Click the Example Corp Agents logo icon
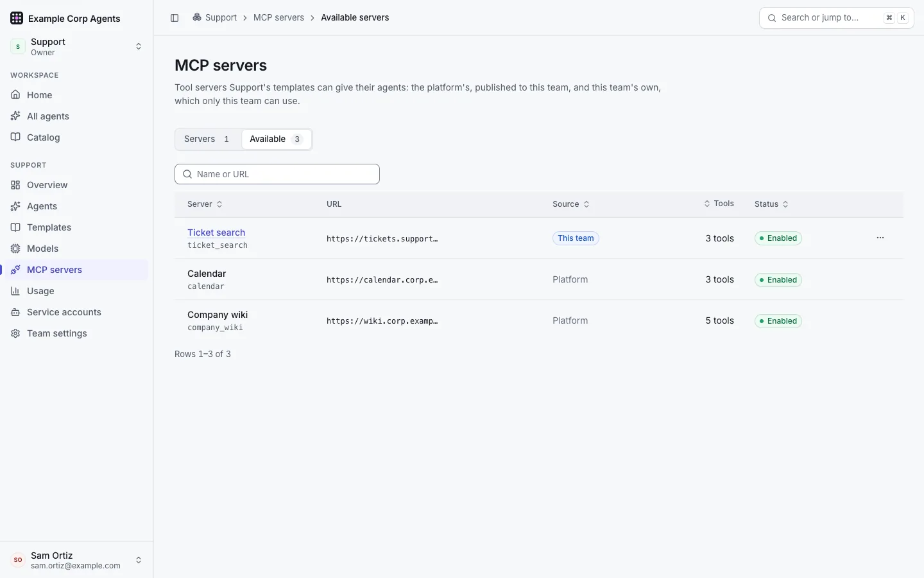 17,18
